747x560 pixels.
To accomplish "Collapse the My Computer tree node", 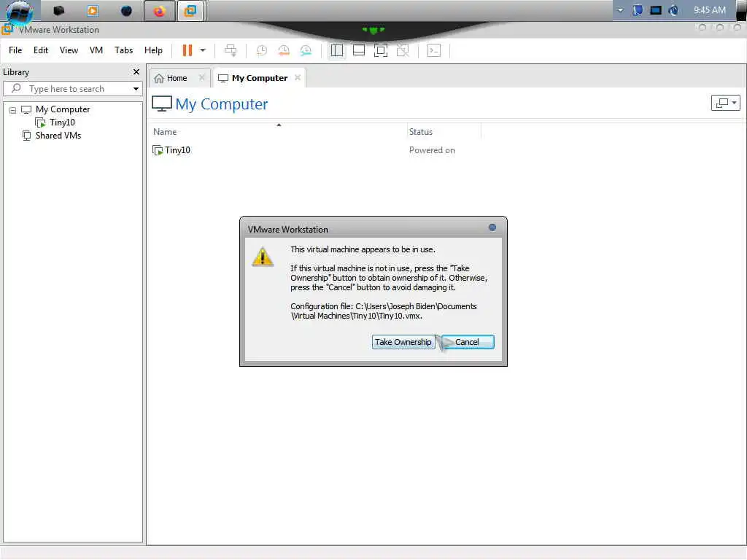I will pyautogui.click(x=13, y=110).
